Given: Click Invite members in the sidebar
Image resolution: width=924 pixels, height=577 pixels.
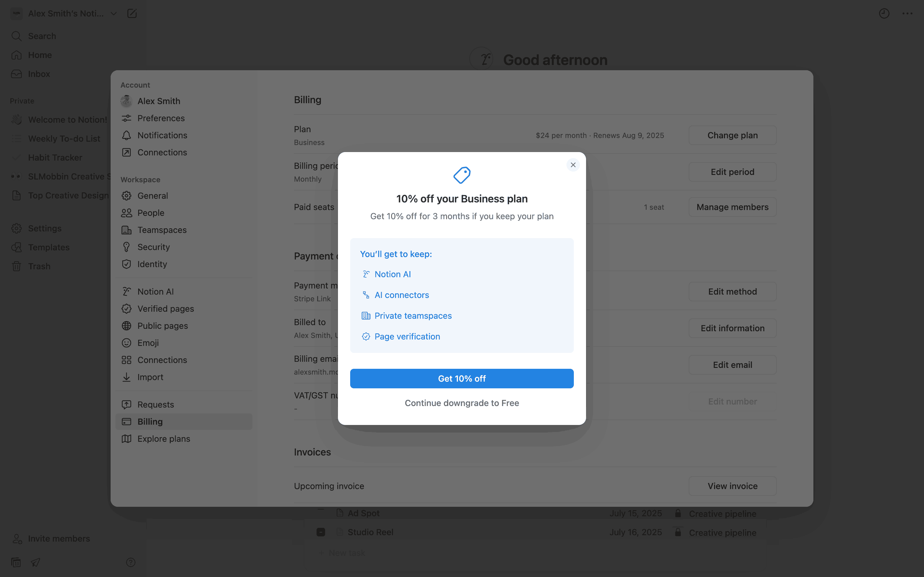Looking at the screenshot, I should click(x=59, y=539).
